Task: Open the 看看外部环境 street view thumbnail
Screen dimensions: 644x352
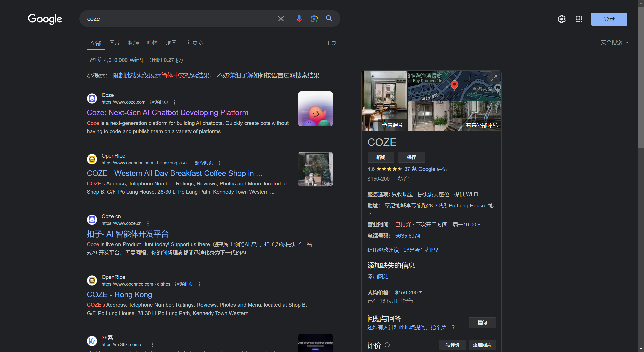Action: point(454,116)
